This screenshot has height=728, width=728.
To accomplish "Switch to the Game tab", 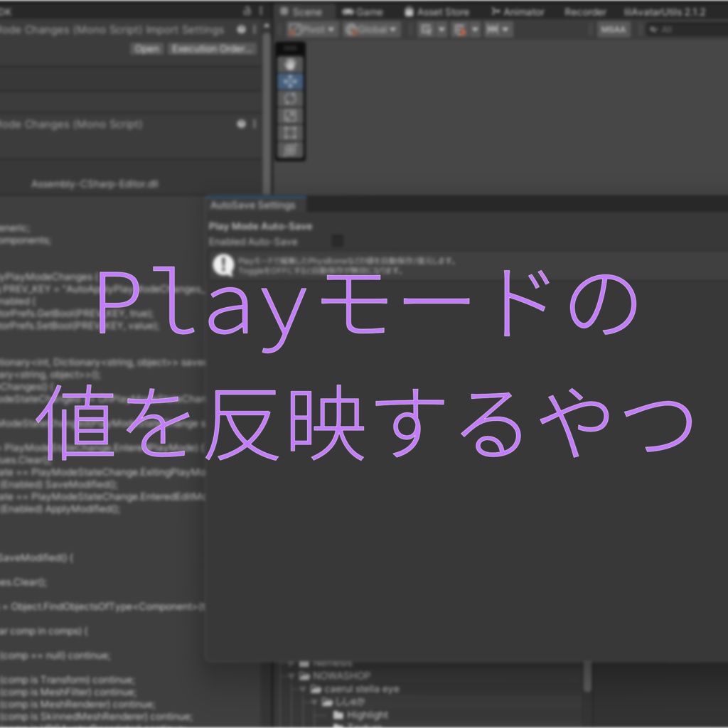I will coord(361,11).
